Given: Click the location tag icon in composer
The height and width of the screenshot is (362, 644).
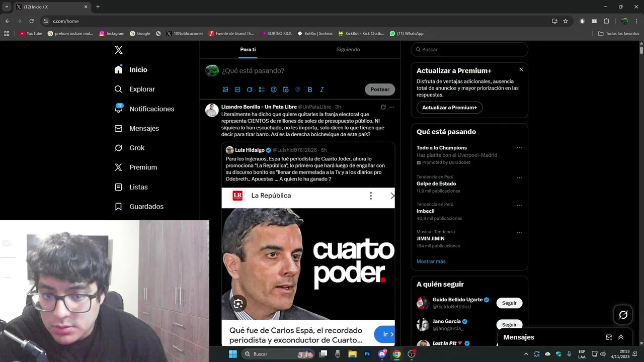Looking at the screenshot, I should (x=298, y=89).
